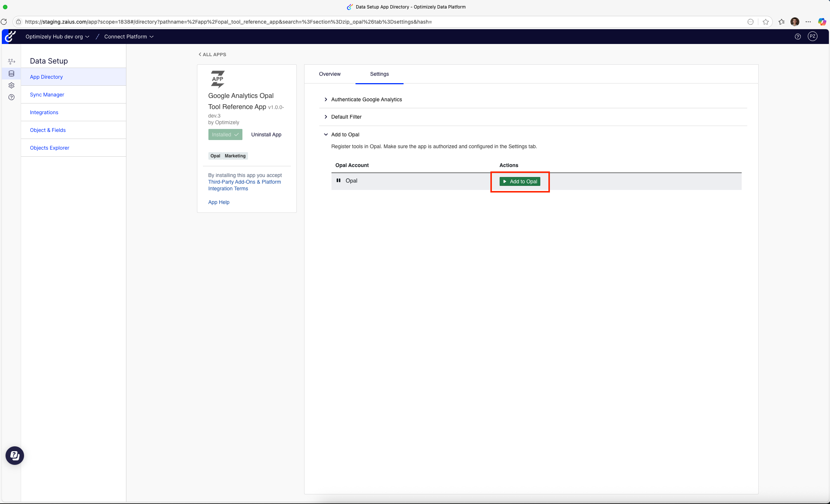Image resolution: width=830 pixels, height=504 pixels.
Task: Open the help chat widget icon
Action: point(15,456)
